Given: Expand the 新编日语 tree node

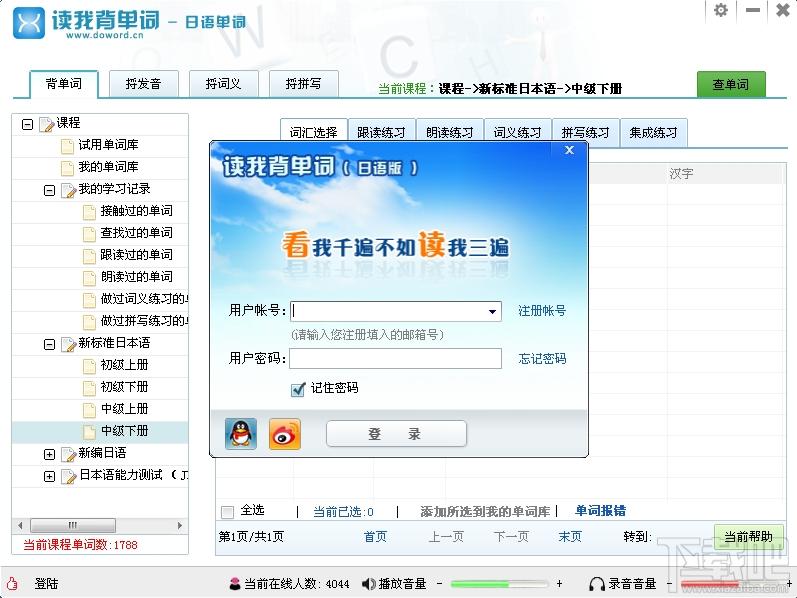Looking at the screenshot, I should [49, 454].
